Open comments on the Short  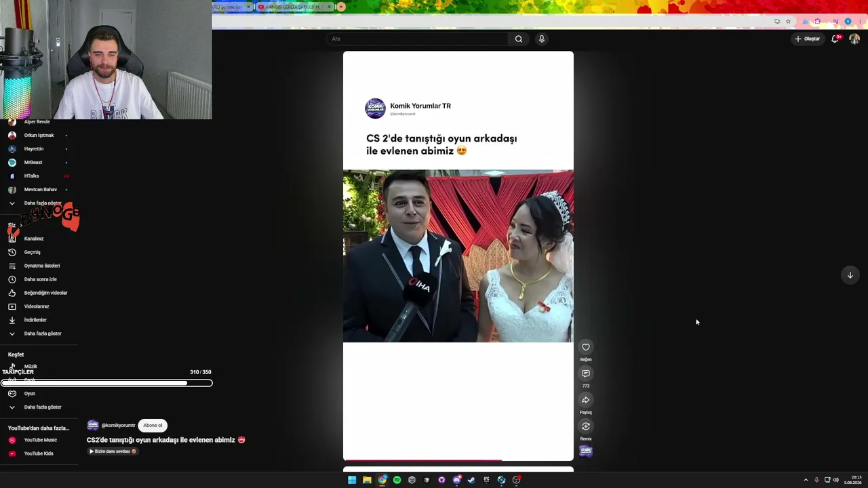pos(586,373)
